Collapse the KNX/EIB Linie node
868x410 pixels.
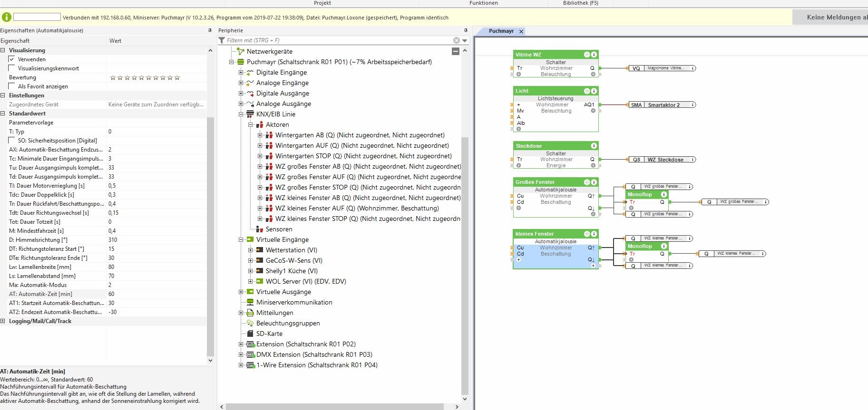[241, 114]
